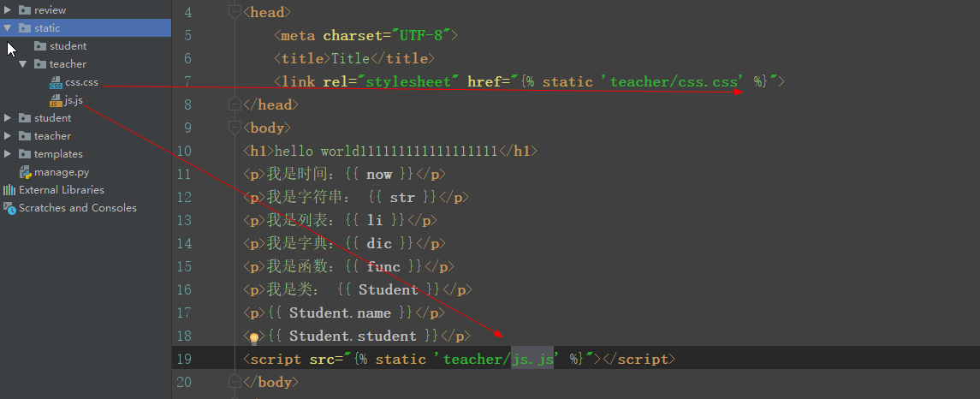The width and height of the screenshot is (980, 399).
Task: Click line number 10 in gutter
Action: pyautogui.click(x=184, y=151)
